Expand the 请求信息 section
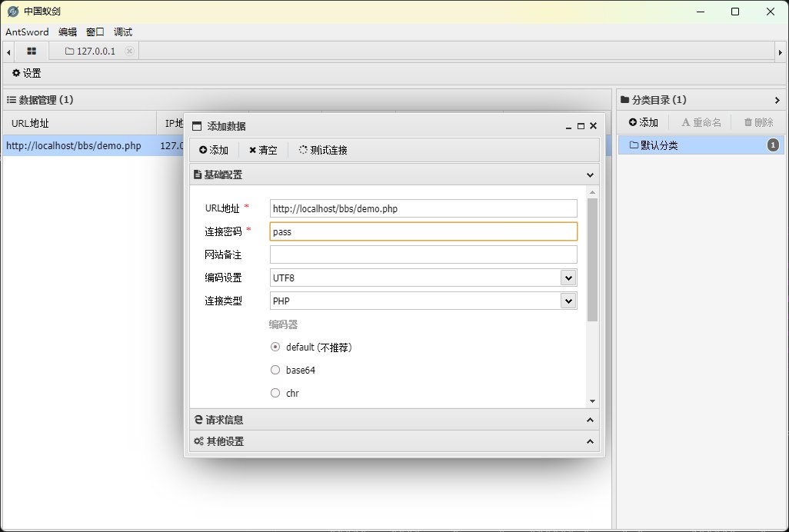 coord(394,420)
